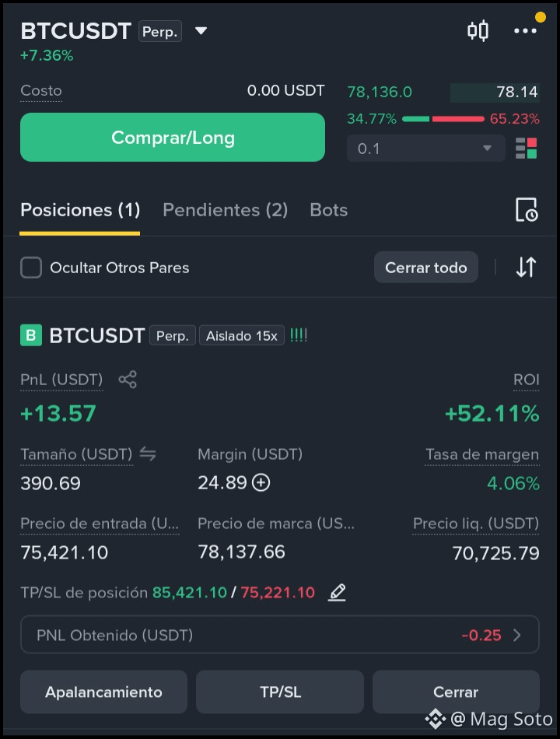Click the sort positions arrows icon
Viewport: 560px width, 739px height.
tap(526, 268)
